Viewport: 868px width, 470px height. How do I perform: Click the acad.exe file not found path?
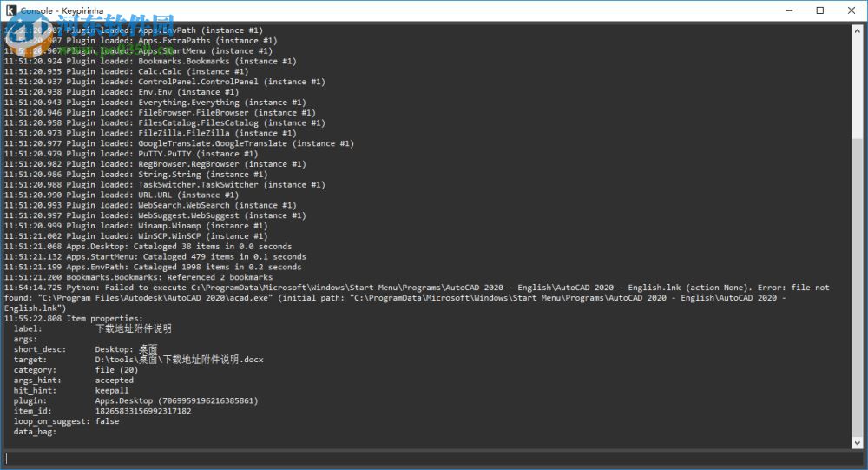[x=155, y=298]
